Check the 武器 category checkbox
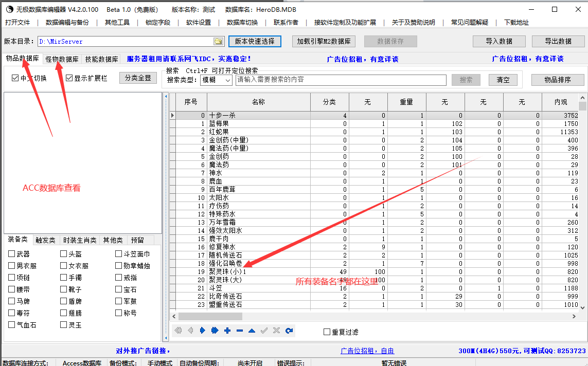Image resolution: width=588 pixels, height=366 pixels. coord(12,254)
